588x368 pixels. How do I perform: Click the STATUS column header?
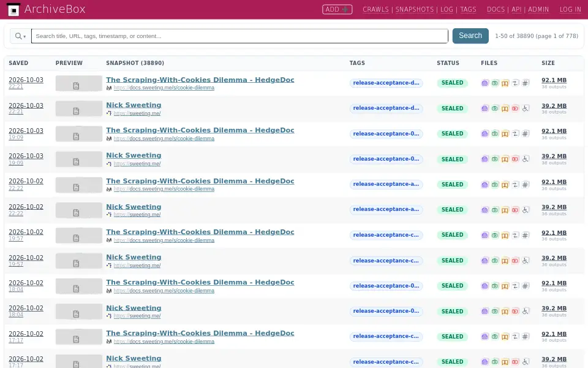click(448, 63)
